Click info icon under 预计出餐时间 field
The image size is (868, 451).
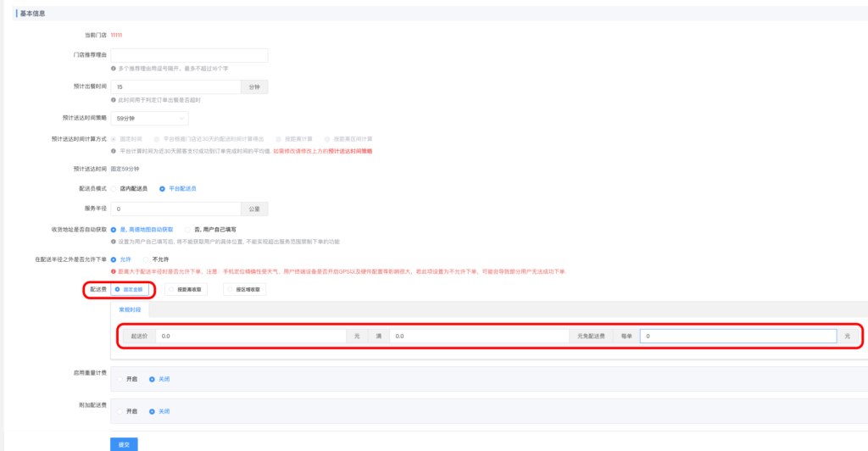click(114, 99)
